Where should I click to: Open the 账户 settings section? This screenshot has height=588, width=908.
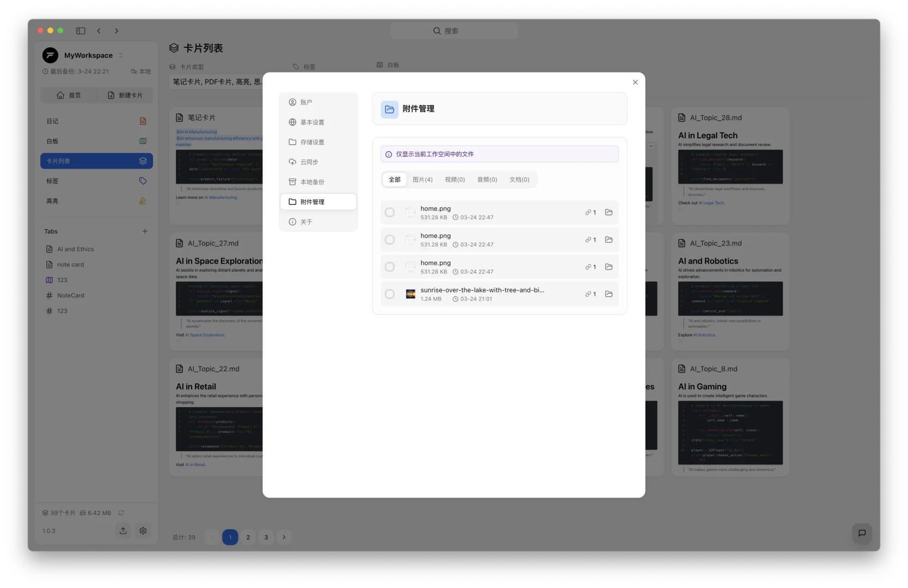click(x=318, y=102)
